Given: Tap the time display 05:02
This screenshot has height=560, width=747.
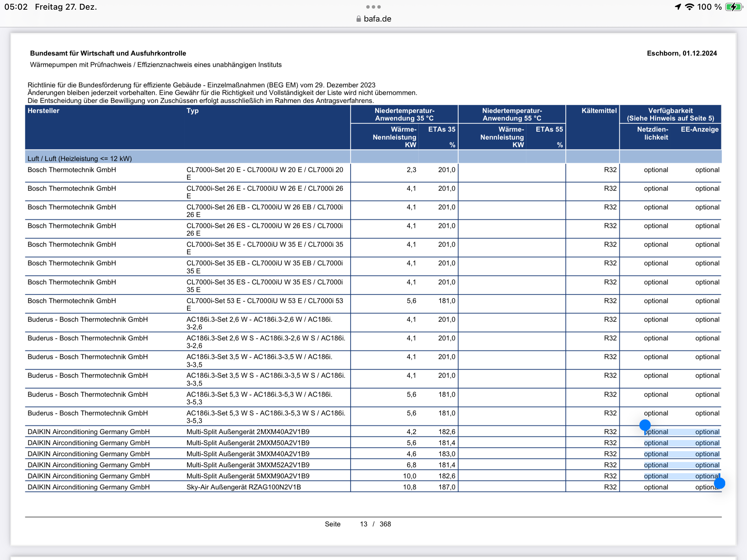Looking at the screenshot, I should (x=16, y=7).
